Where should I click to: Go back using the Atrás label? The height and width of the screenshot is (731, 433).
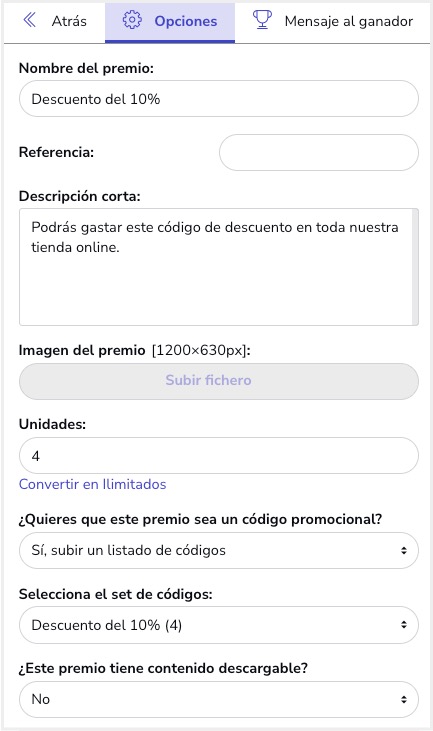click(x=69, y=21)
